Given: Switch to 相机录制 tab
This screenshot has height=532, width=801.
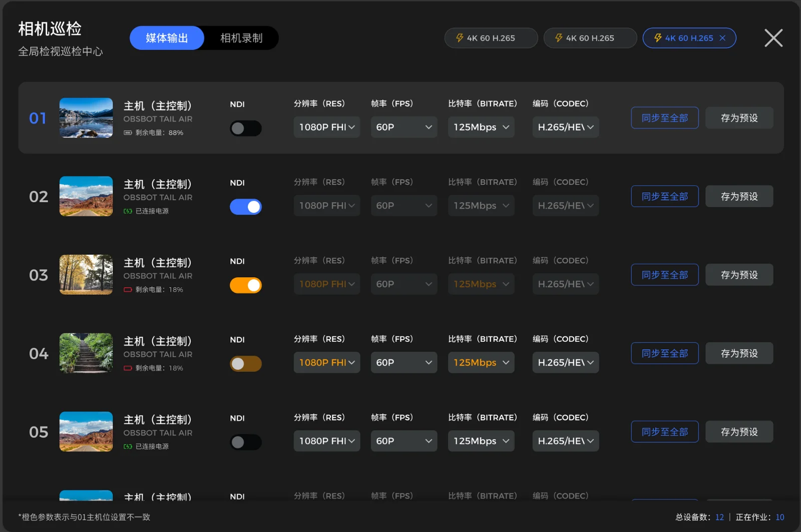Looking at the screenshot, I should [241, 38].
